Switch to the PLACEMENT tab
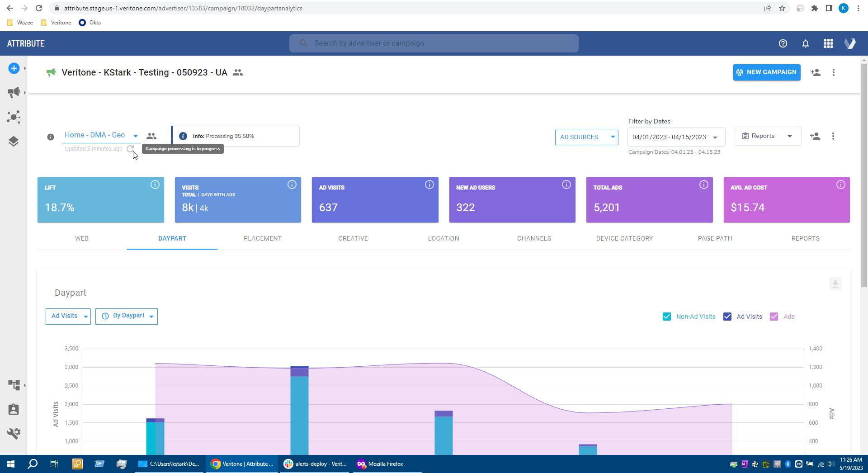 [x=262, y=238]
